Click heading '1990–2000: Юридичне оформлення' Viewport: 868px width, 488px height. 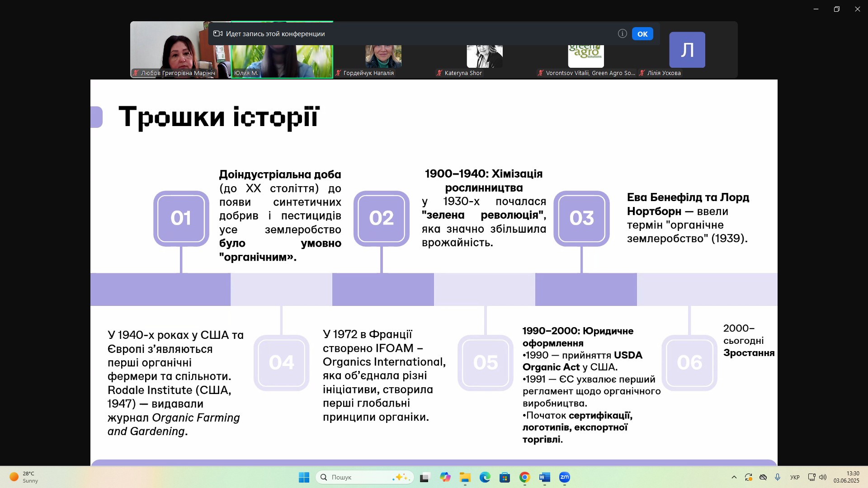click(x=578, y=337)
